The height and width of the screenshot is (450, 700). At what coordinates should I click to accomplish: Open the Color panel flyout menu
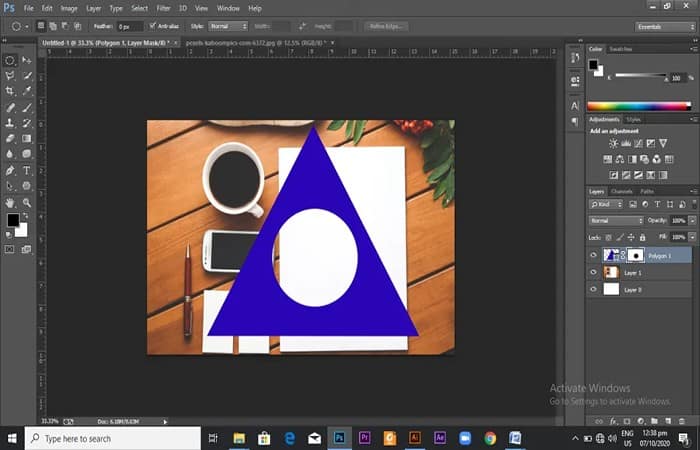coord(694,49)
